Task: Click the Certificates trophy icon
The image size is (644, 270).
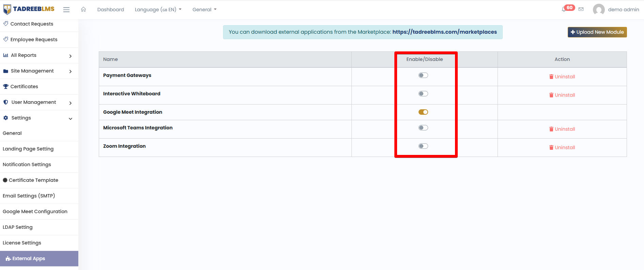Action: [x=6, y=86]
